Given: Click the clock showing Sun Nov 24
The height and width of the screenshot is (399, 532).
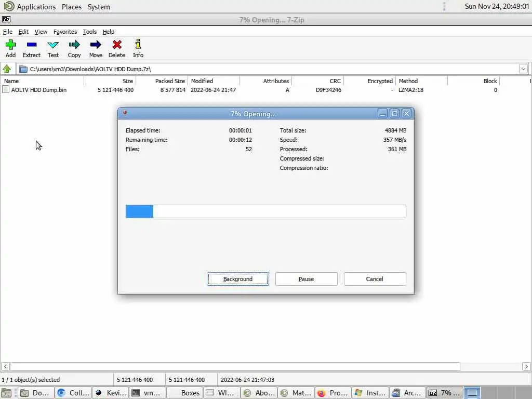Looking at the screenshot, I should (x=497, y=6).
